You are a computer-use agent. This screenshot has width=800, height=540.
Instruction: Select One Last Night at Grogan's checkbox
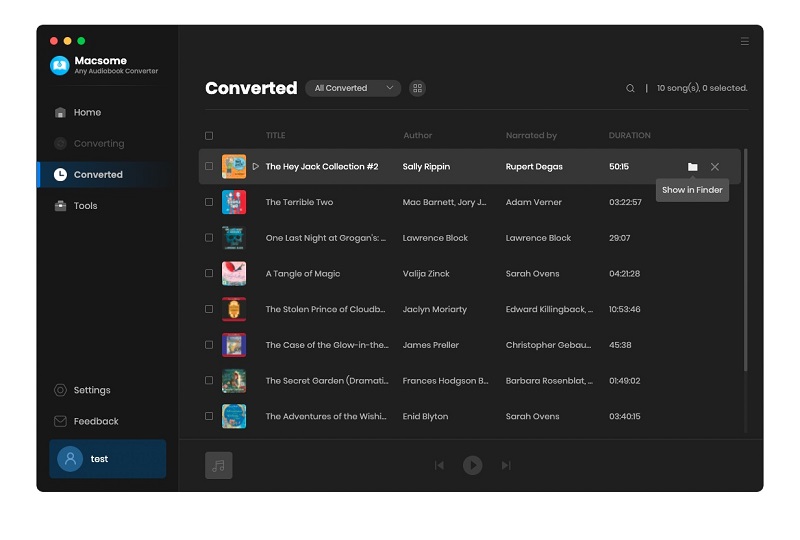209,238
